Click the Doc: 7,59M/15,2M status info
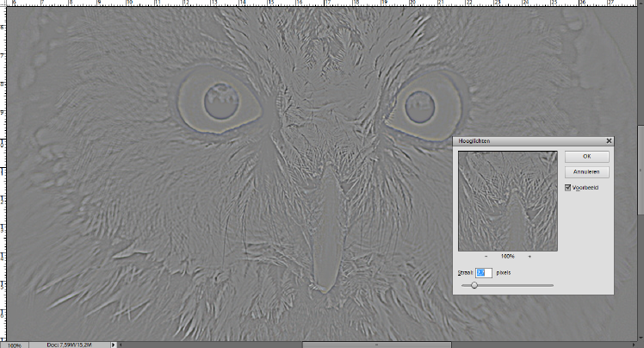644x348 pixels. pos(69,345)
